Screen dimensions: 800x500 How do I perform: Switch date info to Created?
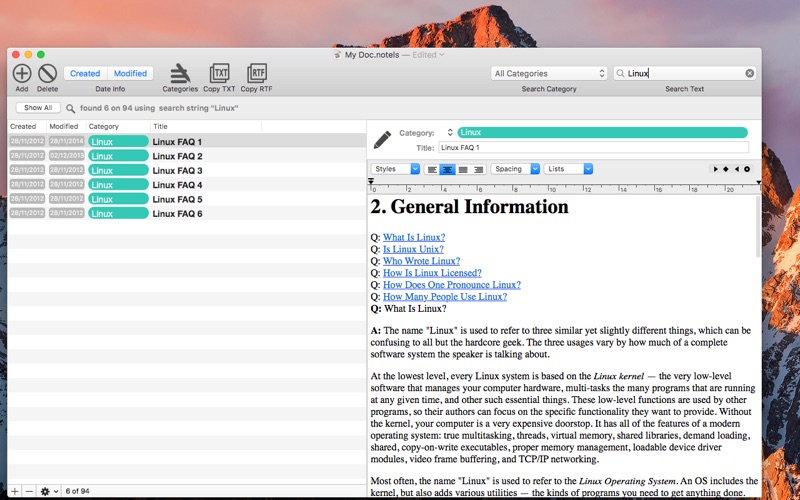(x=85, y=73)
